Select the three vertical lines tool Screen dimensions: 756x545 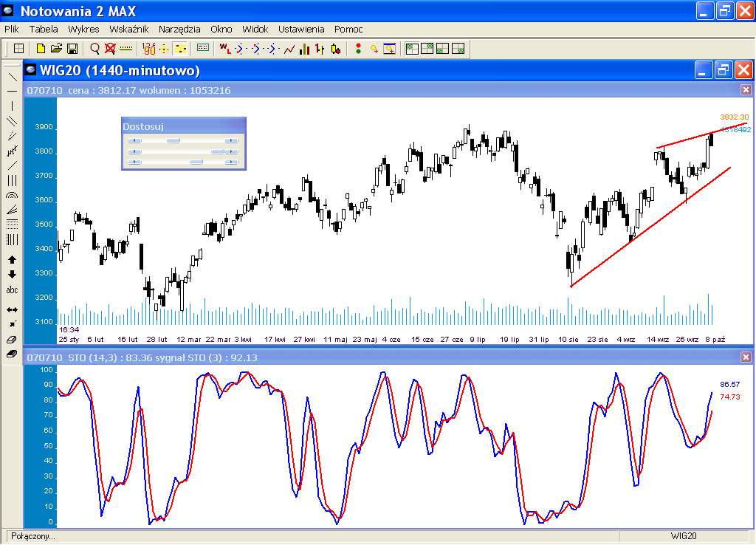coord(12,180)
